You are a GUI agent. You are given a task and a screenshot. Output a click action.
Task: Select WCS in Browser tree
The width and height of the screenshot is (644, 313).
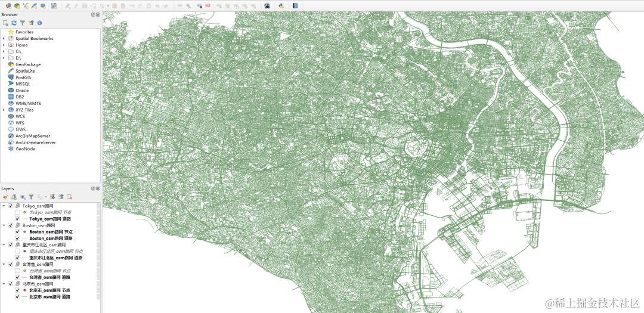tap(20, 116)
